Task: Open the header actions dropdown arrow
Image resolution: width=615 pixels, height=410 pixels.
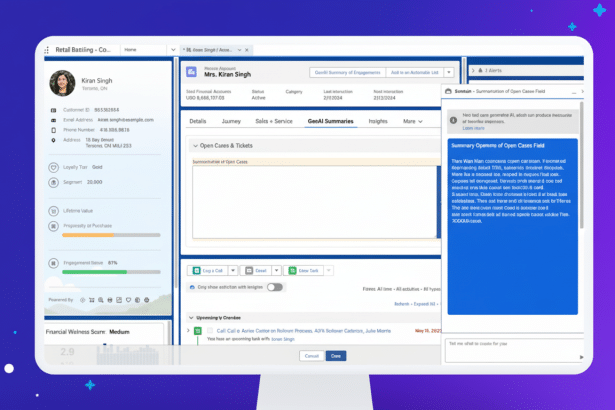Action: pos(449,72)
